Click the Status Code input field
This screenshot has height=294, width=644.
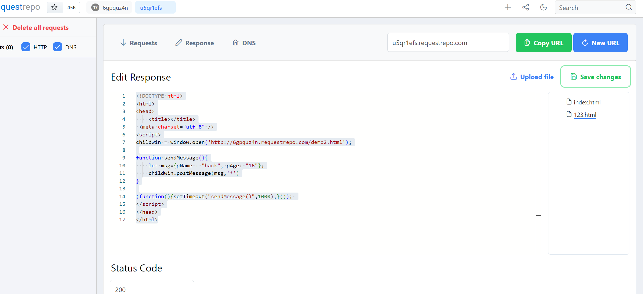point(152,289)
